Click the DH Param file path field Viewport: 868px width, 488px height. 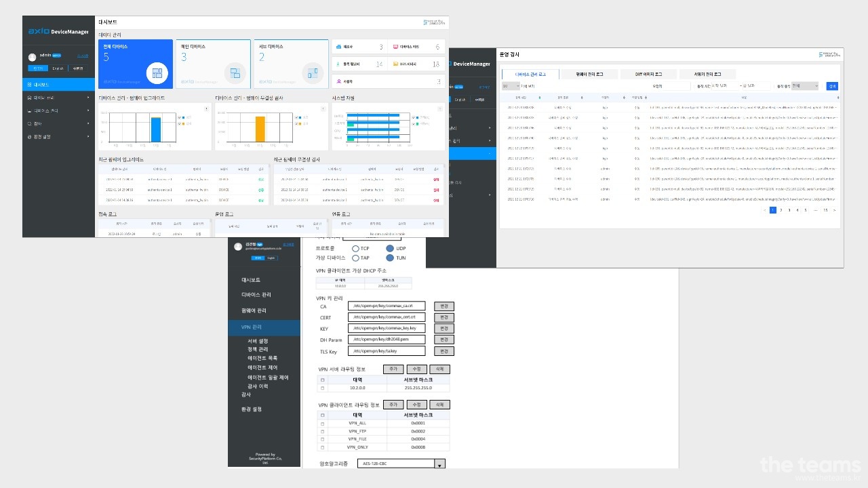tap(387, 340)
